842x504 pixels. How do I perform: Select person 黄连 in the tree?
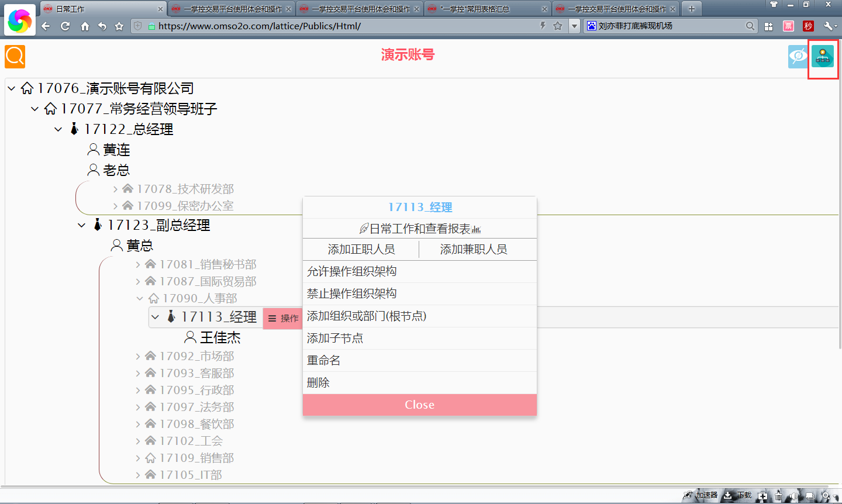coord(109,150)
